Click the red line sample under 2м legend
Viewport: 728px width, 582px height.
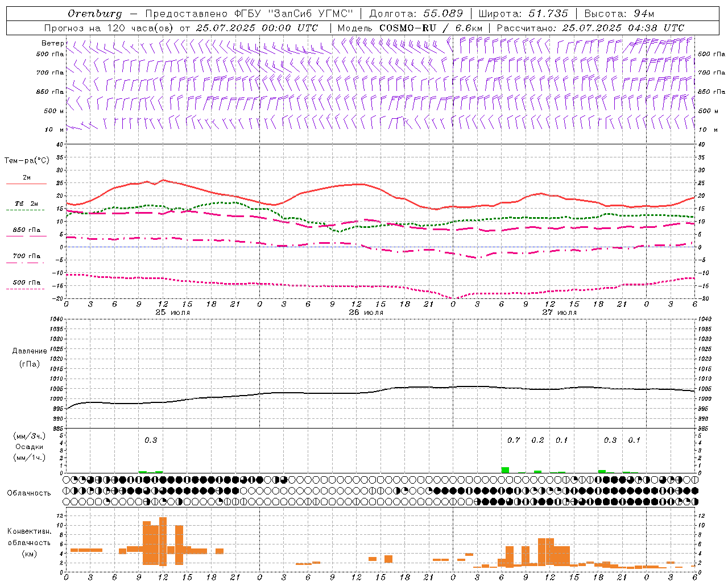26,184
